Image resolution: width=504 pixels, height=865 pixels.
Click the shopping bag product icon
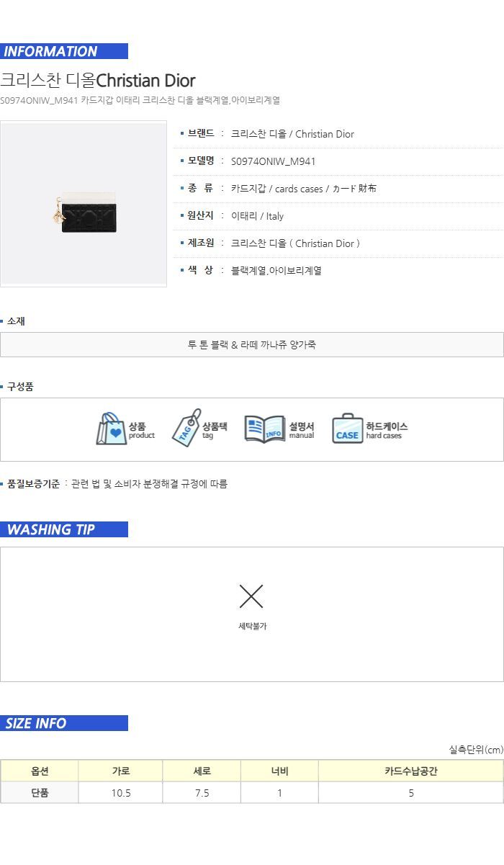[x=112, y=429]
